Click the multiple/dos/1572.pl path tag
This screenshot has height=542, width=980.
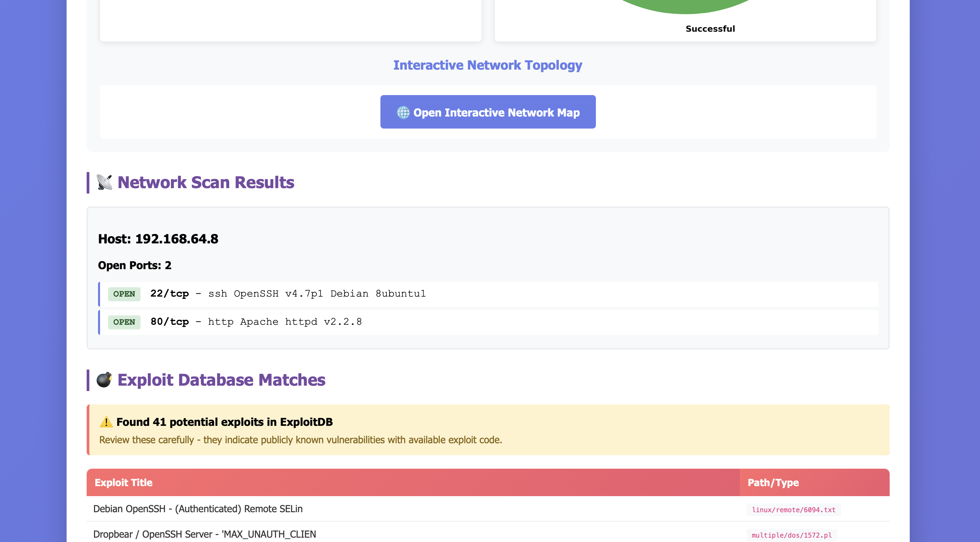[x=791, y=535]
